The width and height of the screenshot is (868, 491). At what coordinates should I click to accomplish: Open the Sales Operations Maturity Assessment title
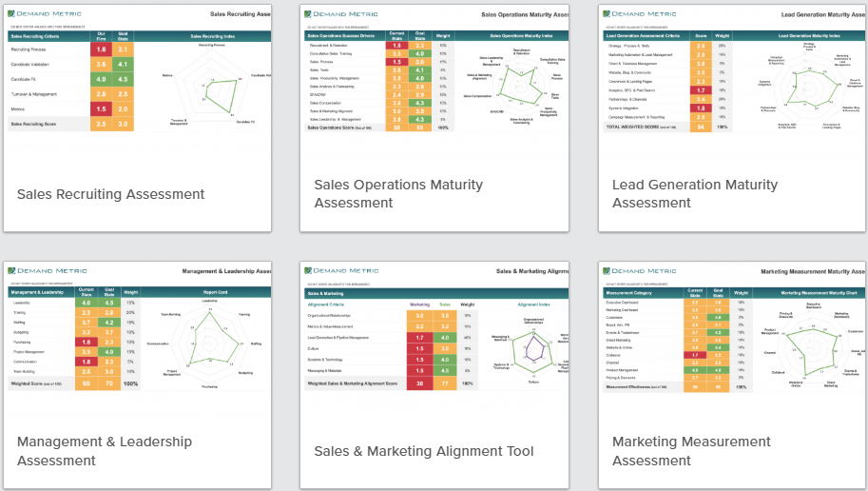pos(398,193)
